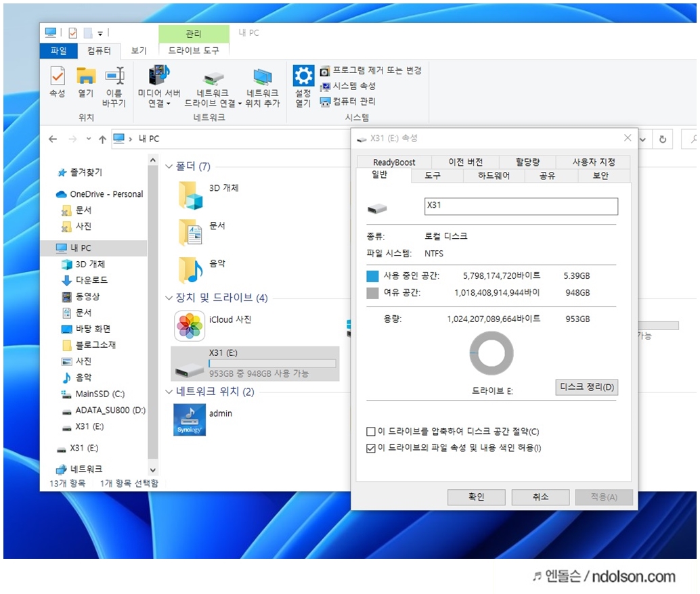Click the 디스크 정리(D) button
Viewport: 700px width, 594px height.
587,387
